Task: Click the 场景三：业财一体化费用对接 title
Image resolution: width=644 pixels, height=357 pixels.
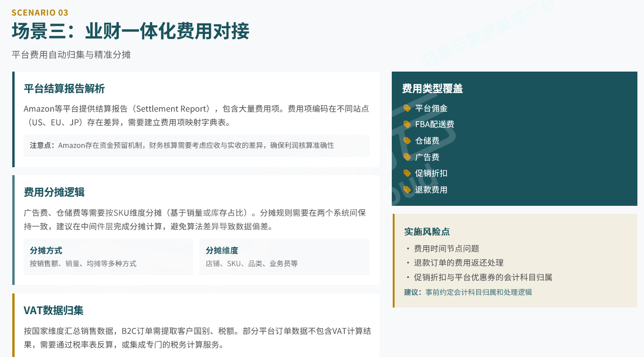Action: coord(131,32)
